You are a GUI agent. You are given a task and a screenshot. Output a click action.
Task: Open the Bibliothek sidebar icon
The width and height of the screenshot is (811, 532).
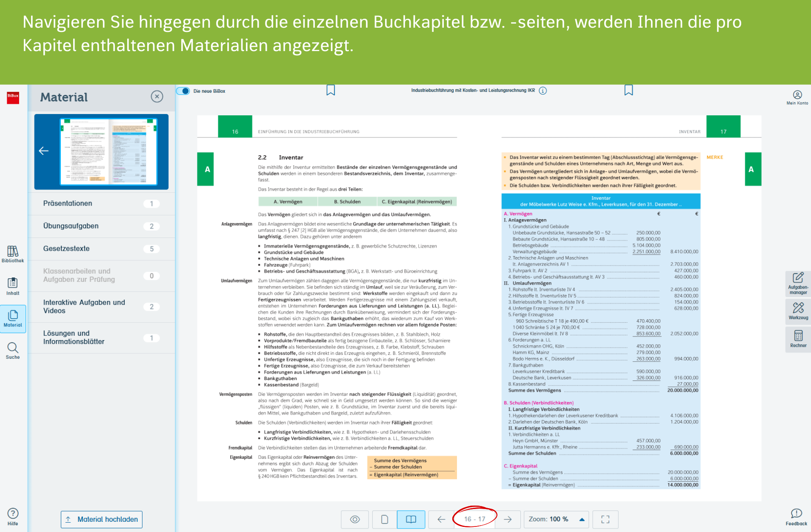13,254
